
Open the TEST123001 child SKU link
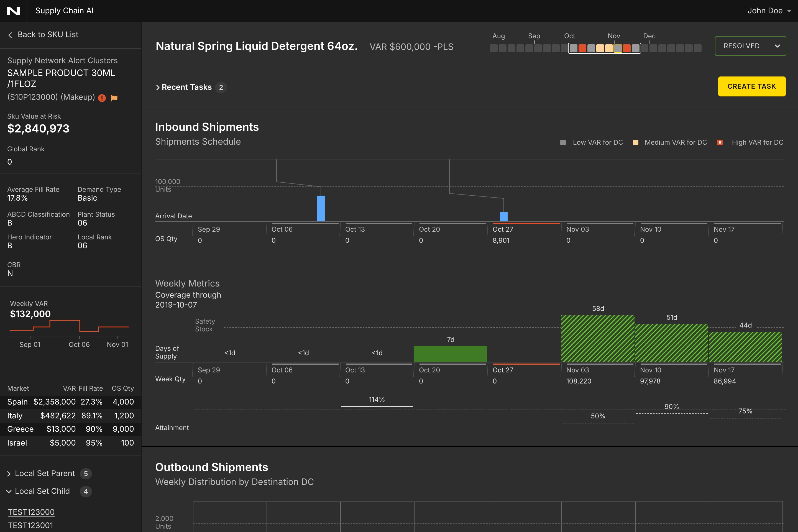pos(30,525)
